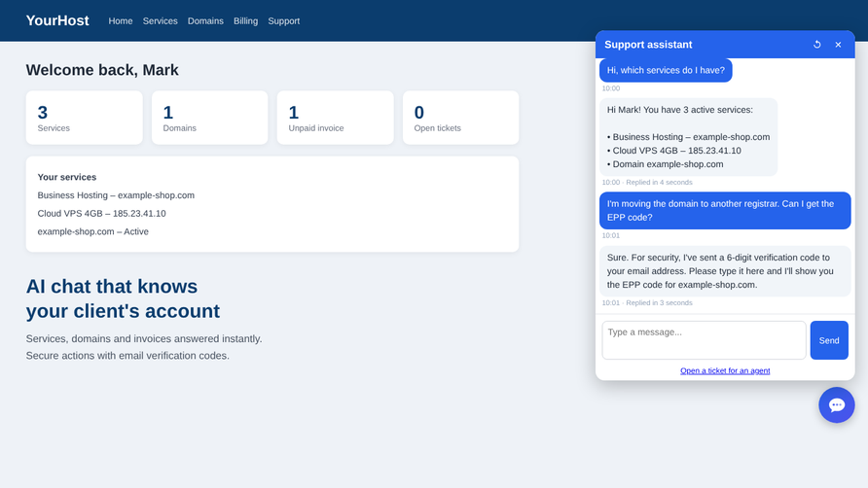
Task: Click 'example-shop.com – Active' service row
Action: pyautogui.click(x=93, y=231)
